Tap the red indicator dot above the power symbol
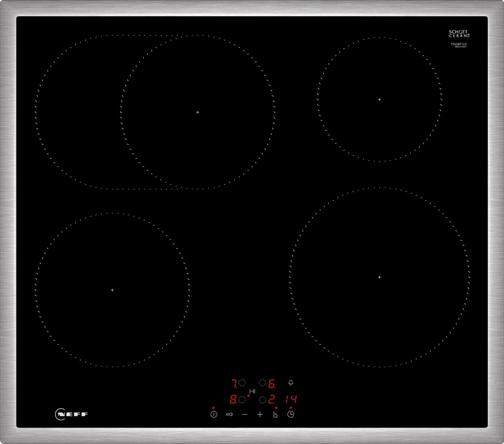This screenshot has height=444, width=504. pos(213,408)
